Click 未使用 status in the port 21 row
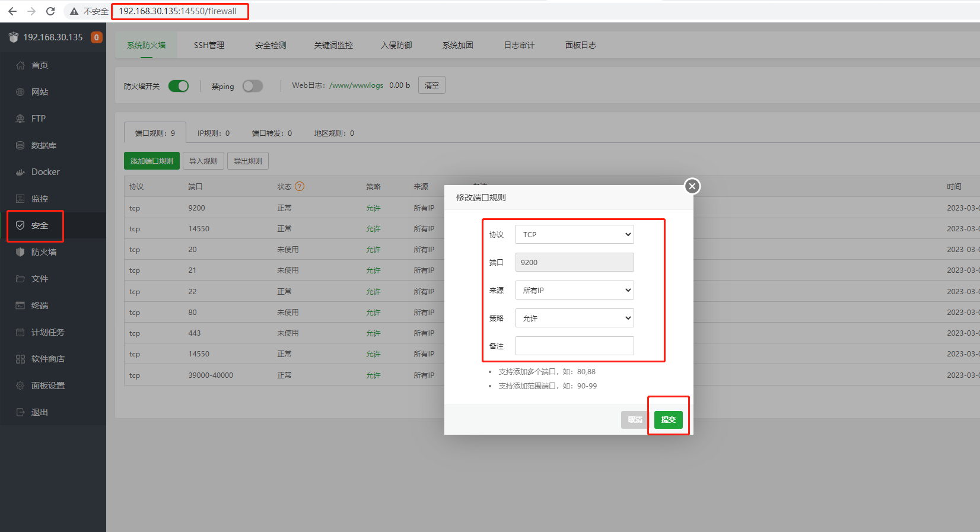The width and height of the screenshot is (980, 532). tap(288, 270)
